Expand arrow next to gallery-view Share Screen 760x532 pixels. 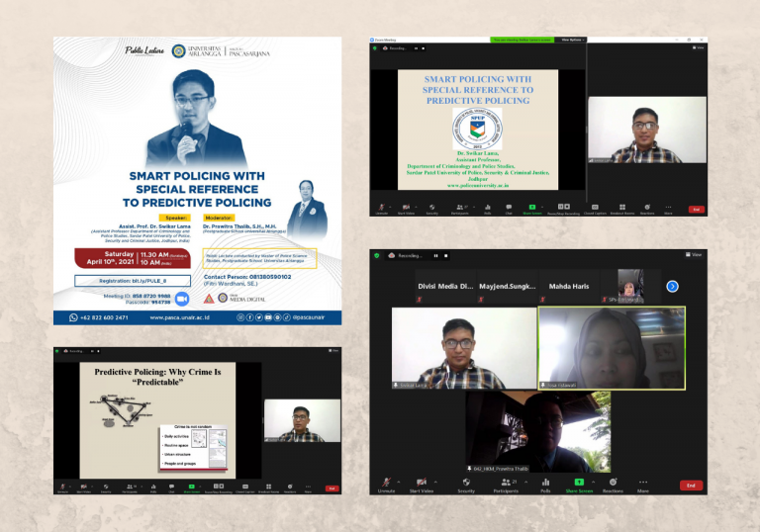click(x=594, y=482)
